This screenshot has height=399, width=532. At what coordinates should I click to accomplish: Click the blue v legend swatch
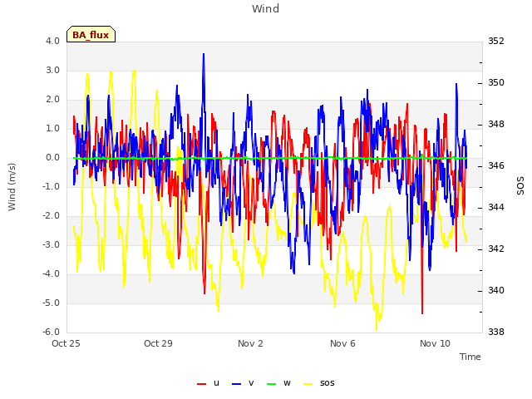point(236,384)
